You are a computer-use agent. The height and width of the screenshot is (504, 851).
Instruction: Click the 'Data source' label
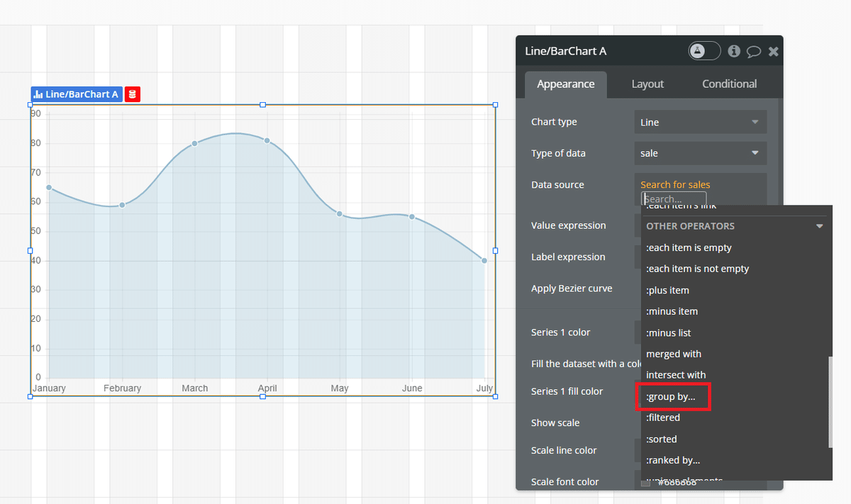(x=557, y=184)
